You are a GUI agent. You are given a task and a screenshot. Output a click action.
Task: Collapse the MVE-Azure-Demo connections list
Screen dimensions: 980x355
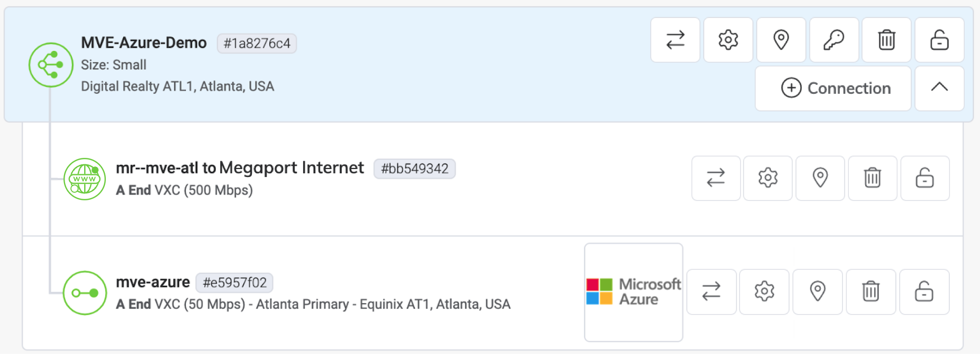tap(939, 88)
